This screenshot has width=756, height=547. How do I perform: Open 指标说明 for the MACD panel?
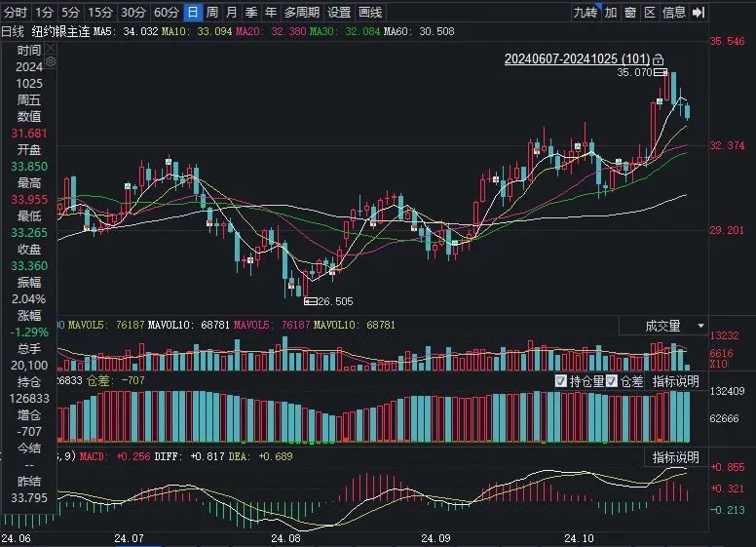coord(675,457)
